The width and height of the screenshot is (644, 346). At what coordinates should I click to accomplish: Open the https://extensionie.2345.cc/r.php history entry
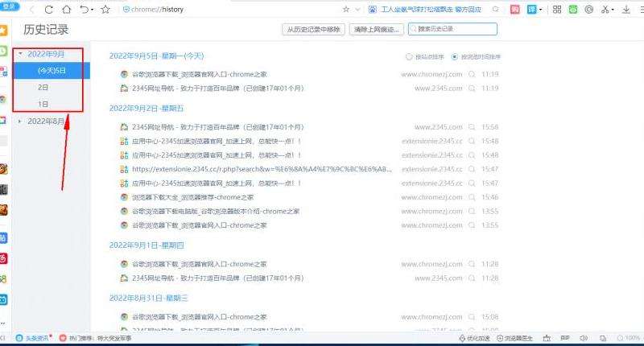(x=262, y=169)
